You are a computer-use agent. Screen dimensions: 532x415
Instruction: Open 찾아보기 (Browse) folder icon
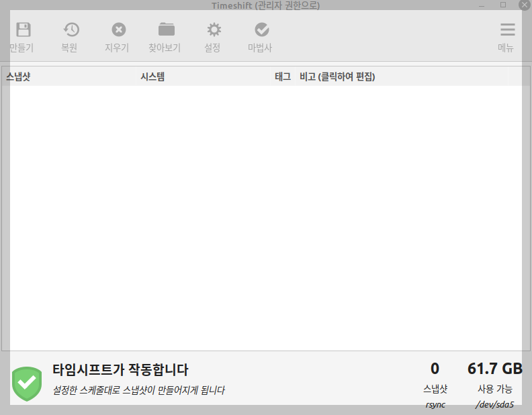pos(167,30)
